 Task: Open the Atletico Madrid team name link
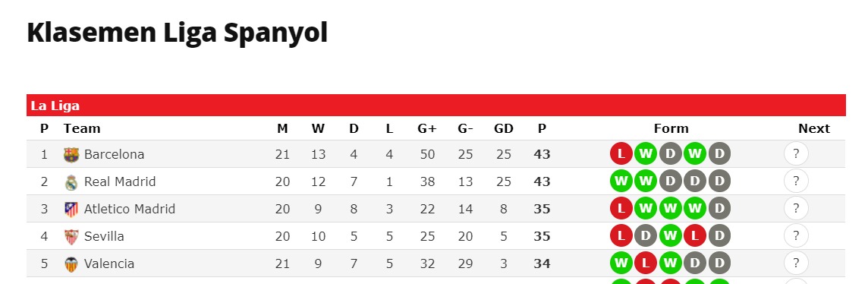pos(130,210)
